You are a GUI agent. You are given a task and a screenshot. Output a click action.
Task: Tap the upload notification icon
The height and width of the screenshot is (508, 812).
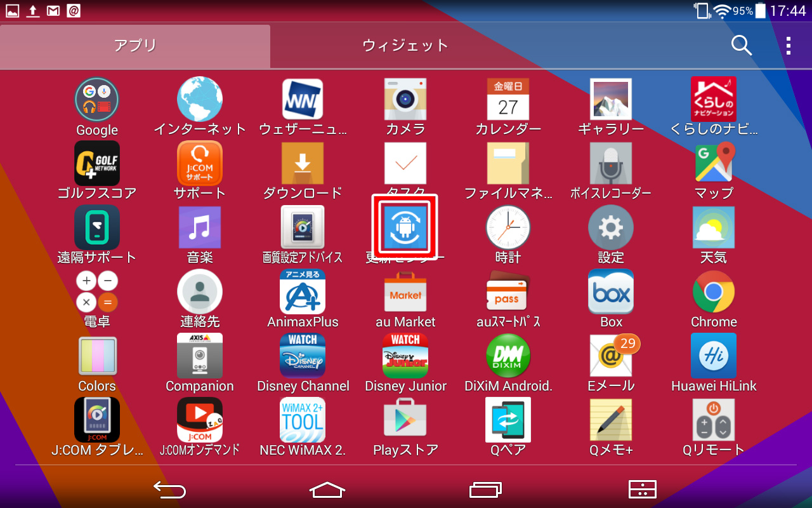[32, 10]
